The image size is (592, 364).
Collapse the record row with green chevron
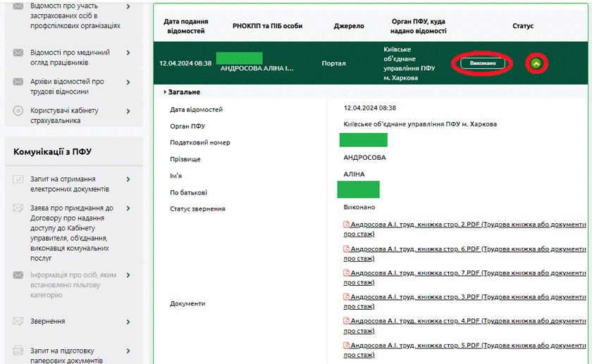click(536, 63)
